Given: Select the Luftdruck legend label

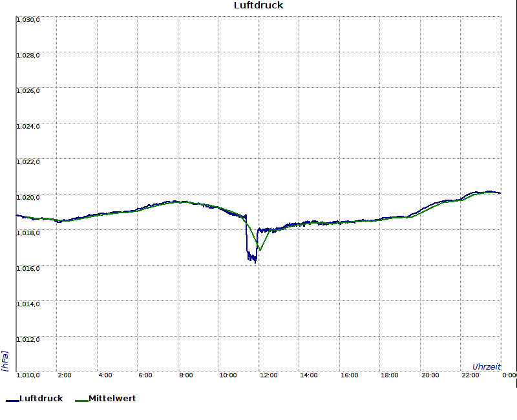Looking at the screenshot, I should pyautogui.click(x=41, y=398).
